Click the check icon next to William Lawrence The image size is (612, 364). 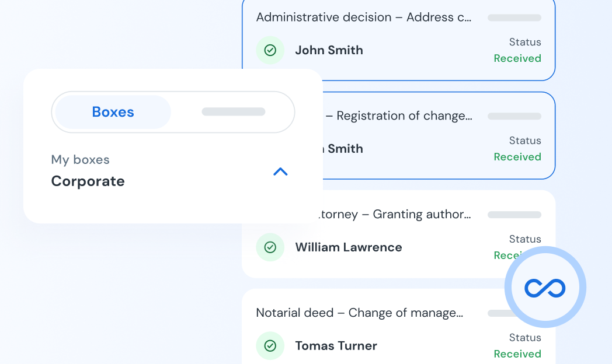click(270, 247)
